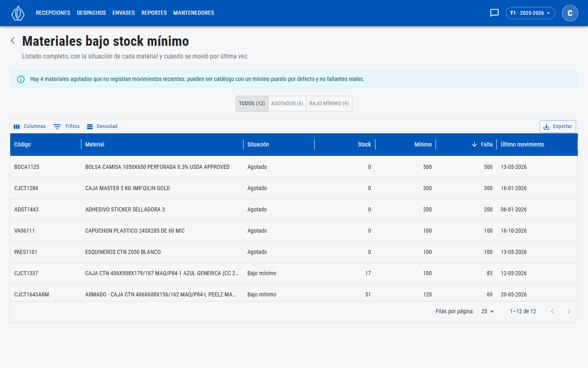Select the ADST1443 code cell

pos(26,209)
